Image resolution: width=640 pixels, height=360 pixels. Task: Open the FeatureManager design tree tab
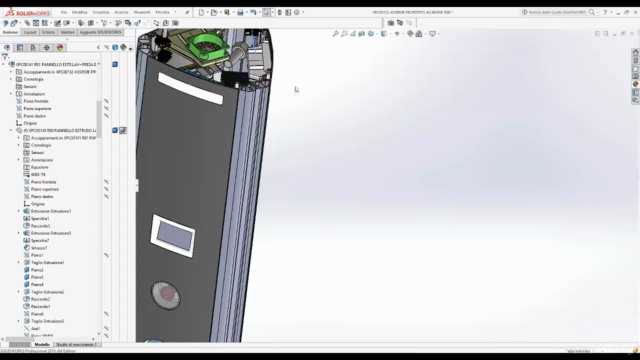coord(7,48)
